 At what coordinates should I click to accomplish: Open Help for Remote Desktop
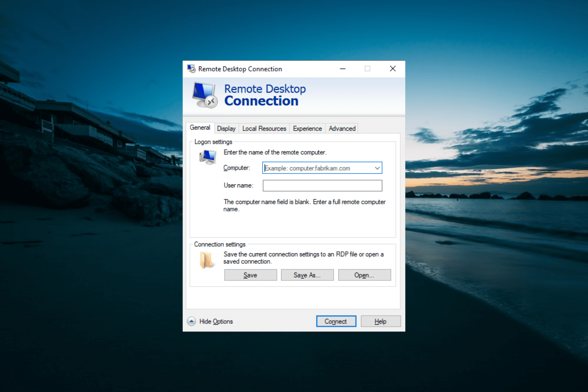point(381,321)
